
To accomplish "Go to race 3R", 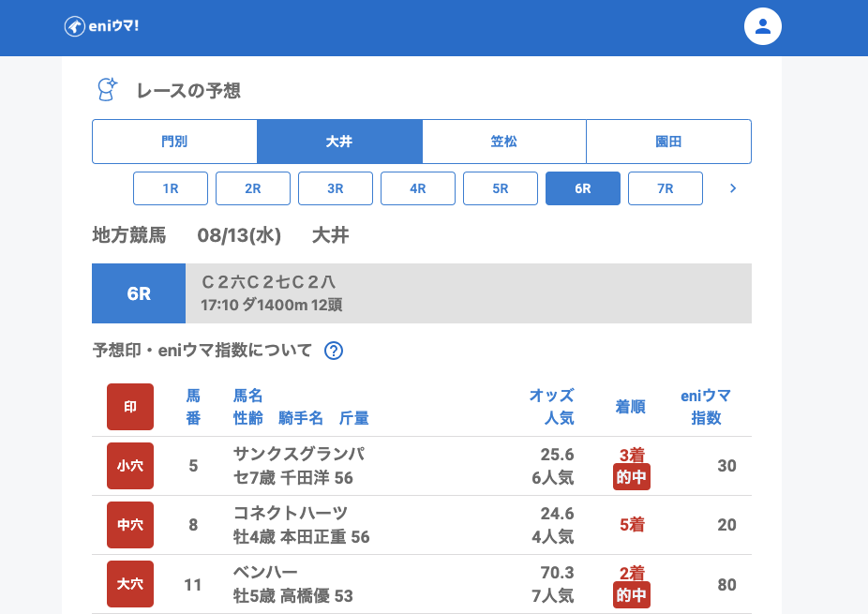I will pyautogui.click(x=336, y=188).
